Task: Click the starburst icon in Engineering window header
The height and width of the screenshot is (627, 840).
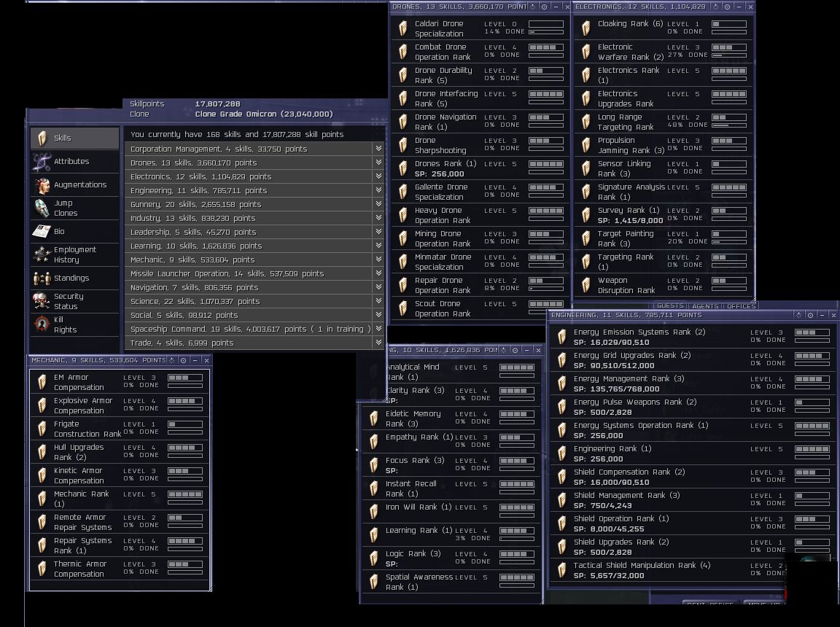Action: tap(798, 315)
